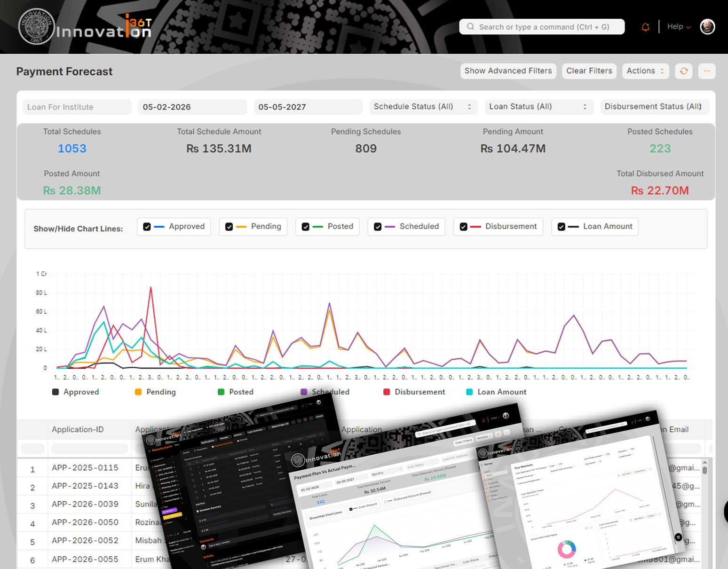Open the user profile avatar
Viewport: 728px width, 569px height.
707,27
